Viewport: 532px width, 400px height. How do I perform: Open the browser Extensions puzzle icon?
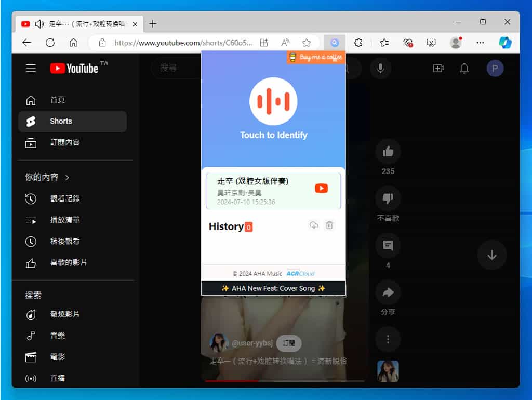pos(358,43)
